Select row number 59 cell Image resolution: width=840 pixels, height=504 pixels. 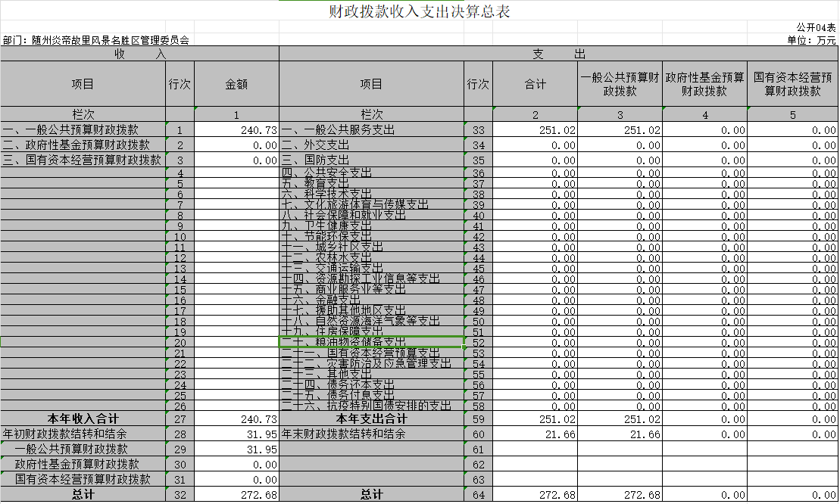pos(478,419)
